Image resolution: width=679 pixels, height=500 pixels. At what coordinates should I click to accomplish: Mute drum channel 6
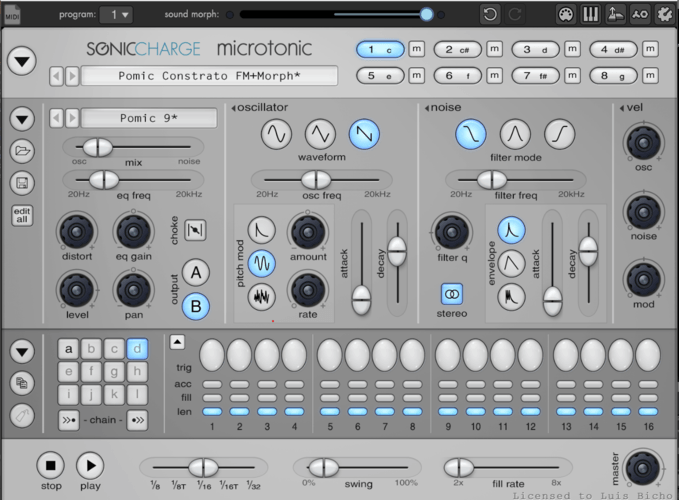coord(495,76)
